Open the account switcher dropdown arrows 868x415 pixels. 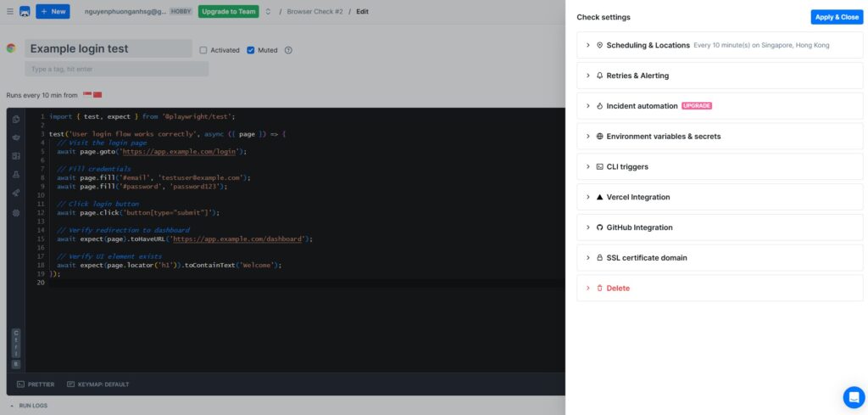click(x=268, y=12)
